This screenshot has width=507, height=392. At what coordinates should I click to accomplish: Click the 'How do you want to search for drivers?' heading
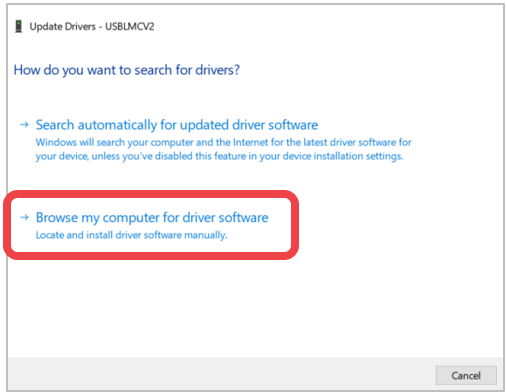point(127,70)
